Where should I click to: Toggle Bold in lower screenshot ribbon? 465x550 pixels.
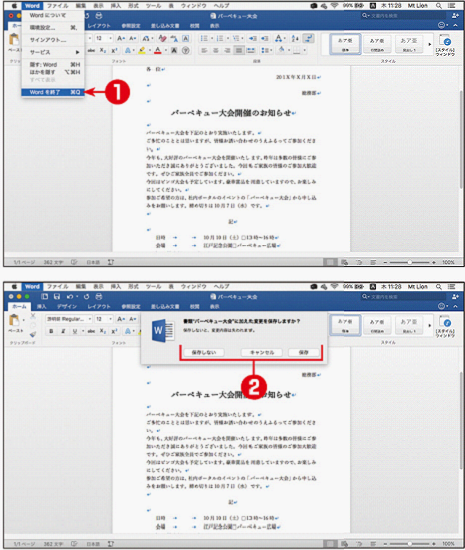(x=52, y=331)
